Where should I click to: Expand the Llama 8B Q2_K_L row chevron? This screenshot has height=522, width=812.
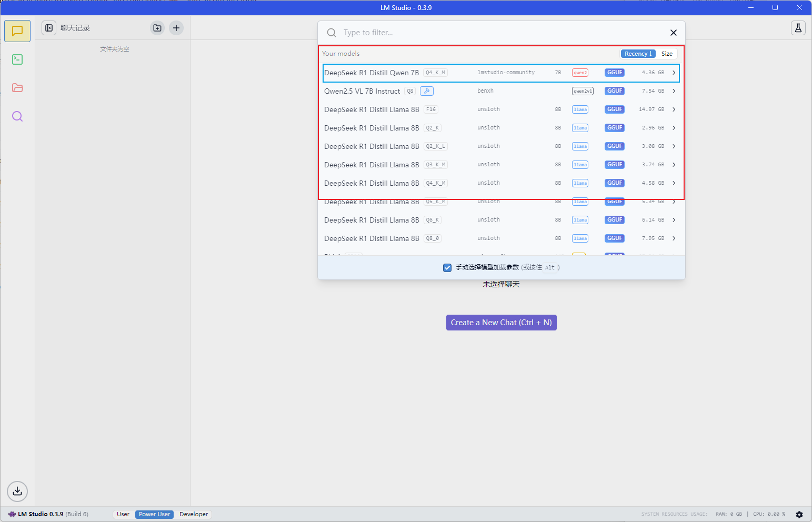(674, 146)
